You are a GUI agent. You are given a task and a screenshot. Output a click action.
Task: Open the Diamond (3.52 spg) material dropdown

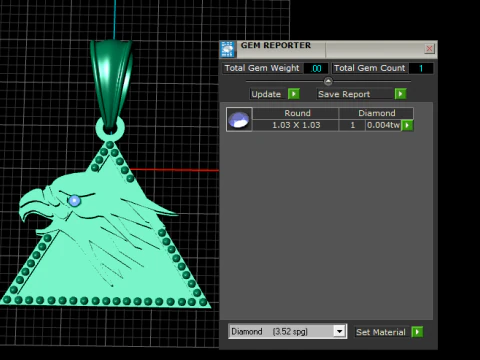tap(287, 332)
